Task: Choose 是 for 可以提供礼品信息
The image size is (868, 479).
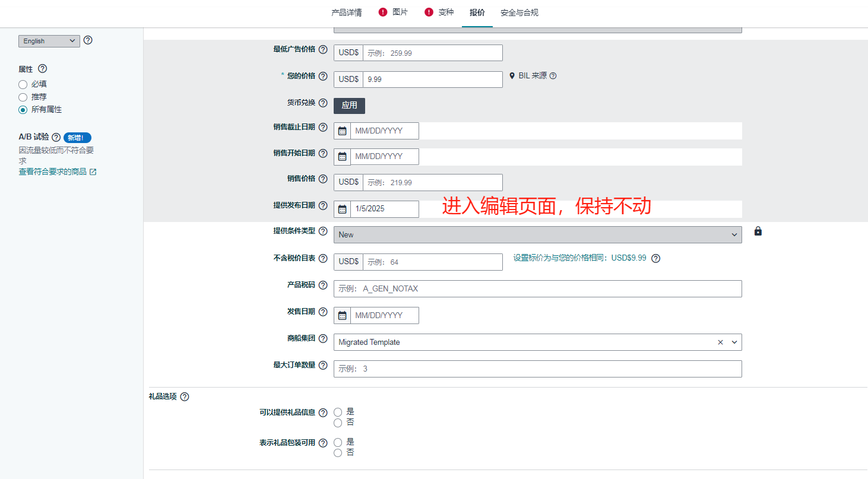Action: point(338,412)
